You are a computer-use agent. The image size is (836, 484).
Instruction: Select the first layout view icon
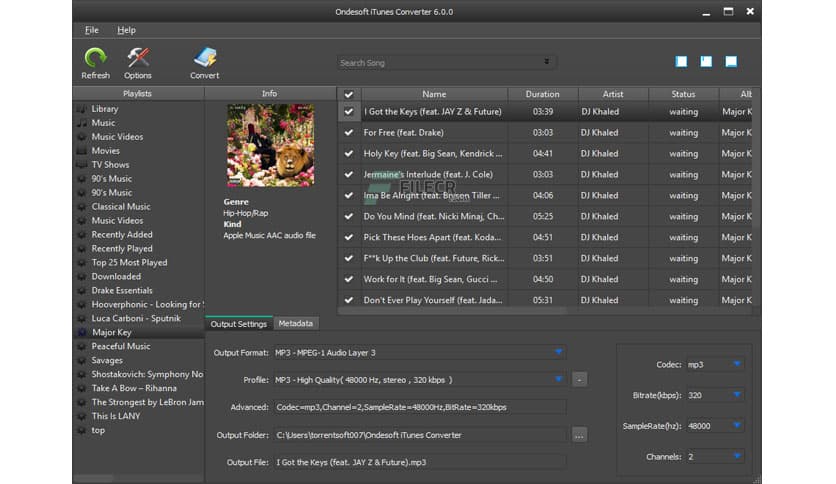681,62
